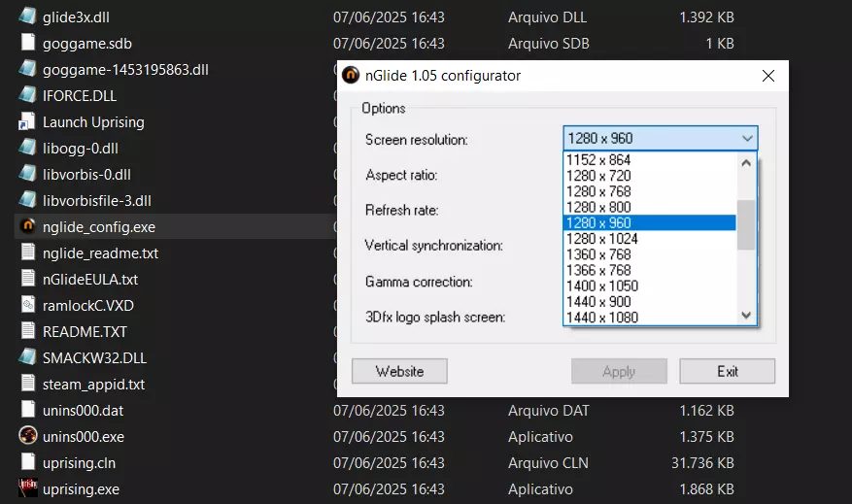Click the SMACKW32.DLL file icon
Viewport: 852px width, 504px height.
tap(27, 358)
